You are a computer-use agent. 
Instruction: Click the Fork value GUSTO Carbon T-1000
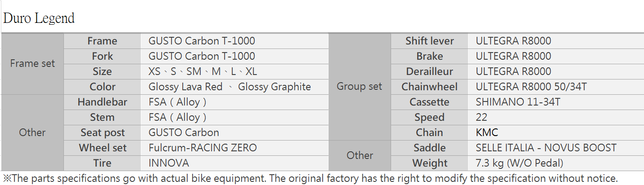click(202, 56)
